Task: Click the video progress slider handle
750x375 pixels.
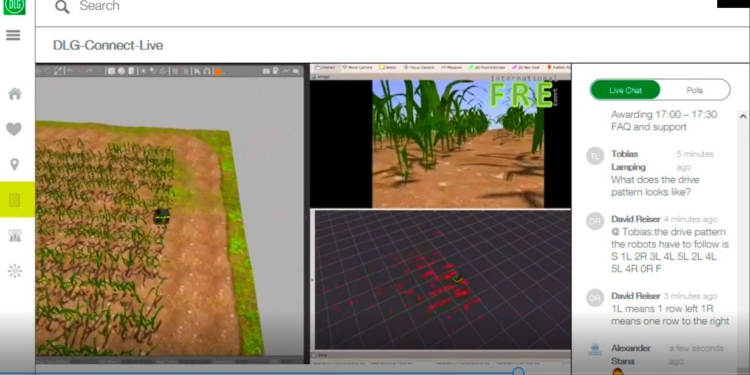Action: [518, 372]
